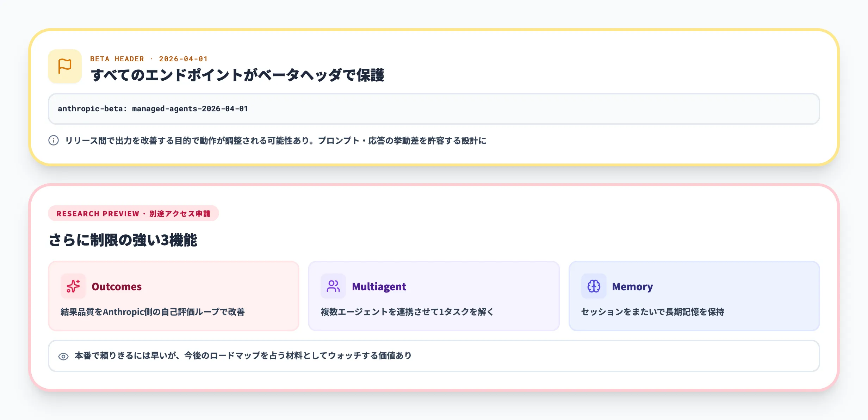Click the eye icon next to the watch note
868x420 pixels.
point(63,356)
